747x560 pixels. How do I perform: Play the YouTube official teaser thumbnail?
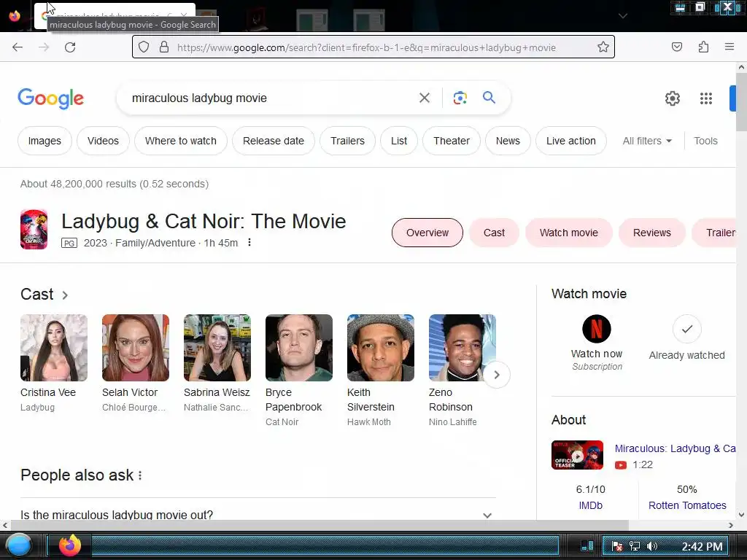click(x=578, y=455)
